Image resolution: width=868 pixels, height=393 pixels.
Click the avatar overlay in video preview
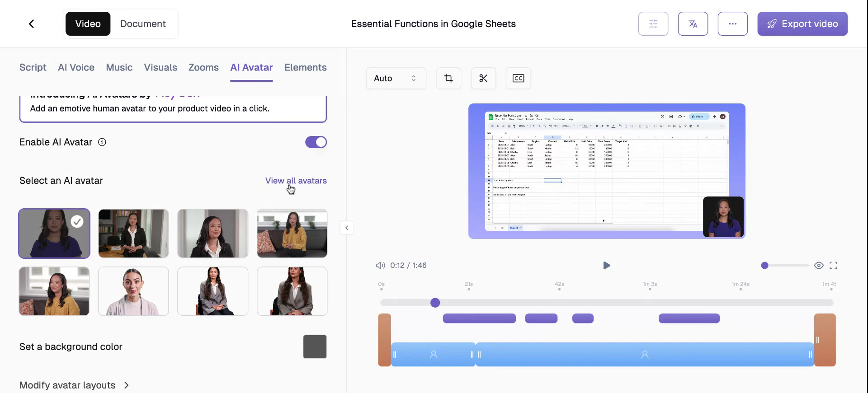[723, 217]
